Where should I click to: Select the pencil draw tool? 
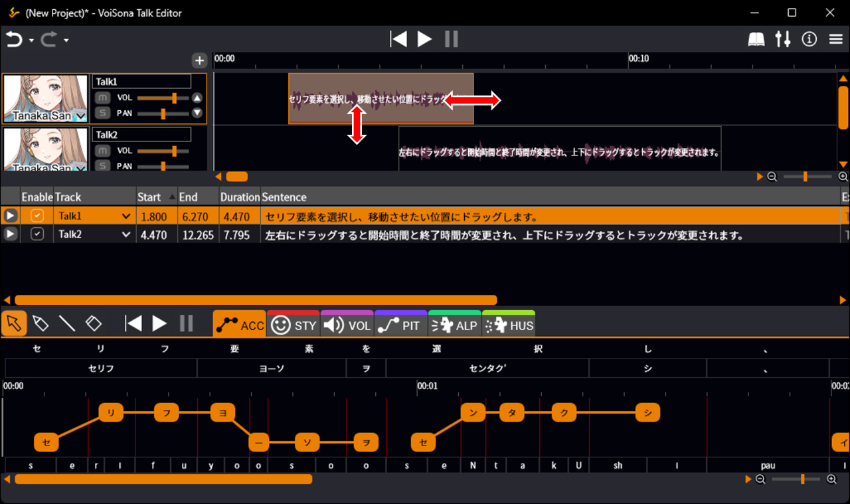[41, 323]
